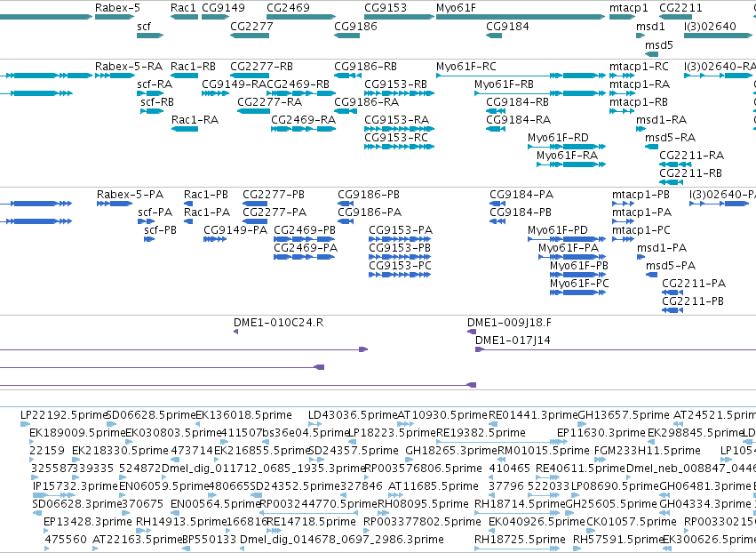This screenshot has height=553, width=756.
Task: Click the CG9149-PA protein label
Action: tap(235, 230)
